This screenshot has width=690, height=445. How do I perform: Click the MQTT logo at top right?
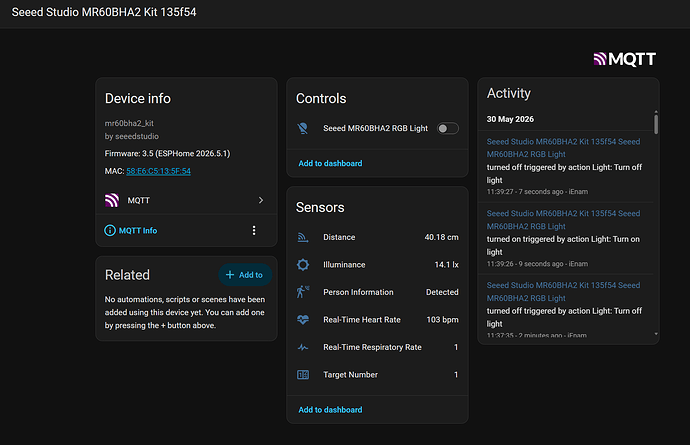click(x=624, y=59)
